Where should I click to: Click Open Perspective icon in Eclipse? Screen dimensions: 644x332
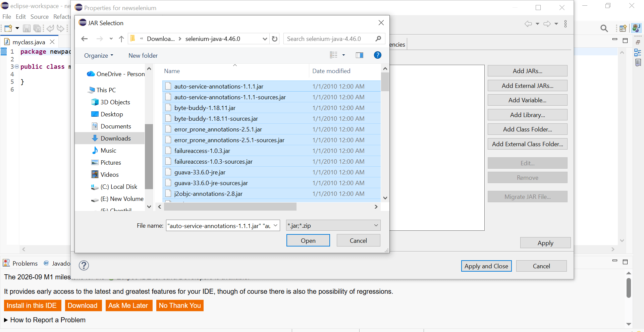(x=623, y=29)
